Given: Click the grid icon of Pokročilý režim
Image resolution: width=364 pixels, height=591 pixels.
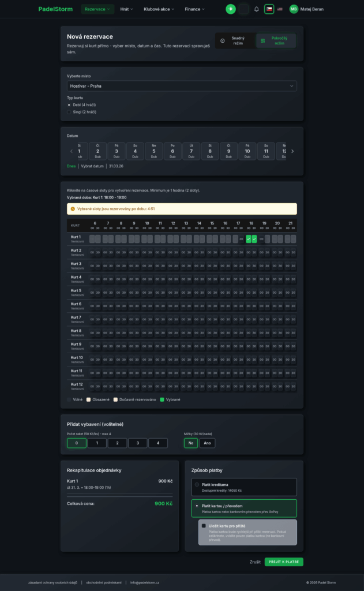Looking at the screenshot, I should [262, 41].
